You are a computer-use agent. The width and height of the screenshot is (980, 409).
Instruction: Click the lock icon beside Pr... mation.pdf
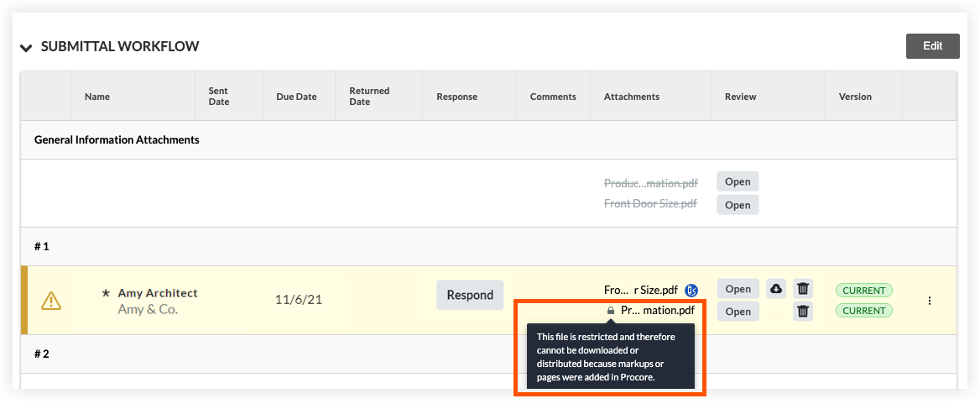(x=611, y=310)
